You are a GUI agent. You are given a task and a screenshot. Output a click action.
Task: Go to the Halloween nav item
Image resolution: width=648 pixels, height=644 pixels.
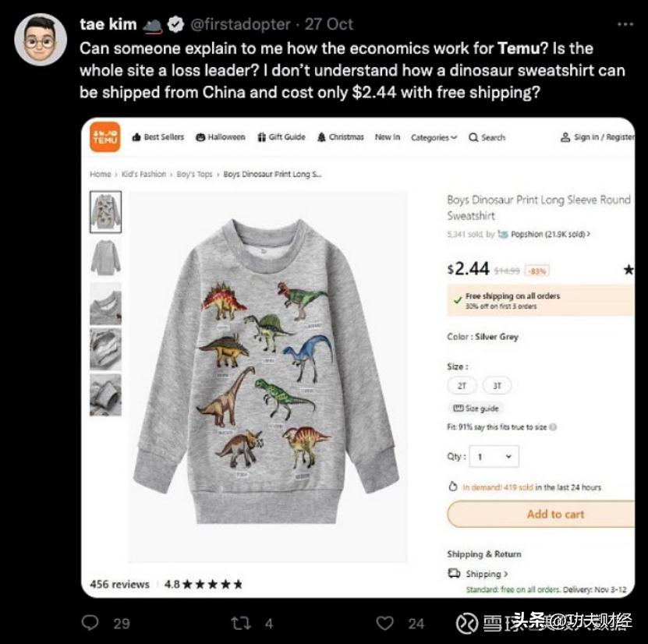pos(221,137)
